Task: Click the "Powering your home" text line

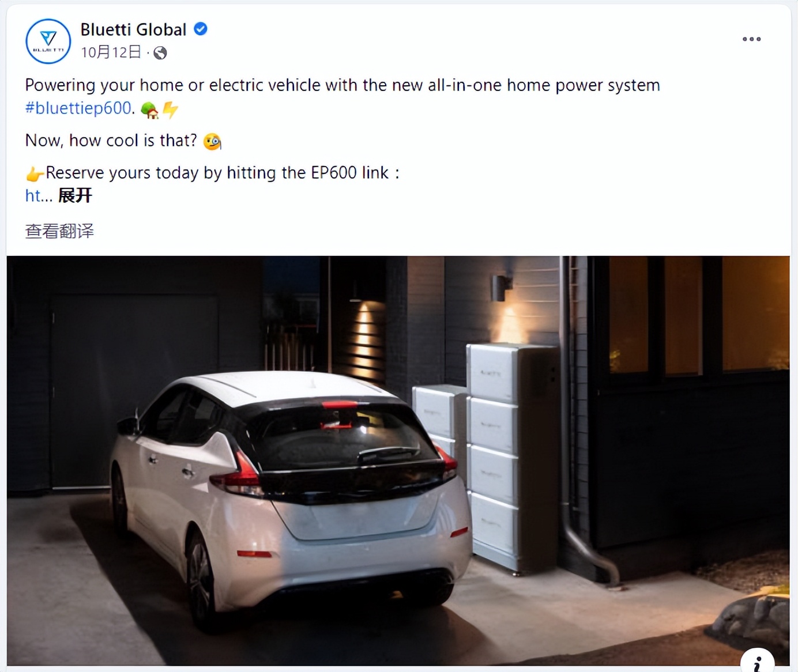Action: pos(342,85)
